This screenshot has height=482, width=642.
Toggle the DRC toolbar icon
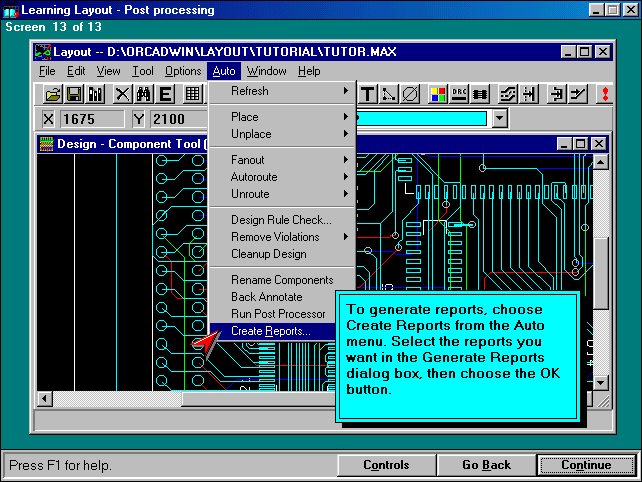pyautogui.click(x=460, y=94)
